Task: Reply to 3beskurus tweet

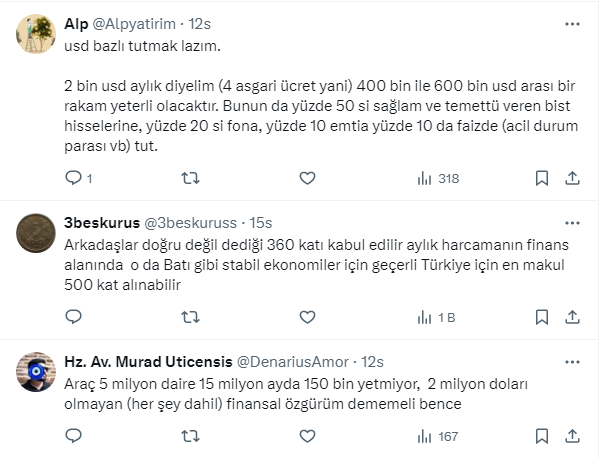Action: pos(73,317)
